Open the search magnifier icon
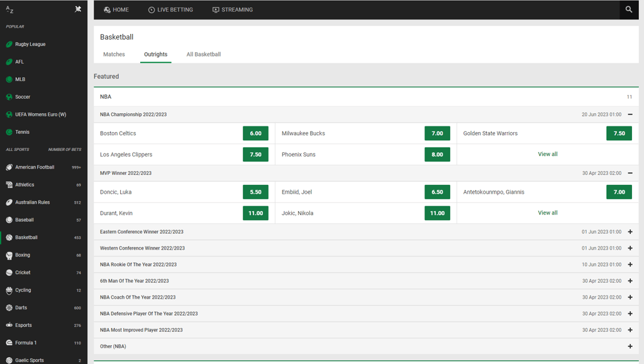The image size is (644, 364). point(628,9)
